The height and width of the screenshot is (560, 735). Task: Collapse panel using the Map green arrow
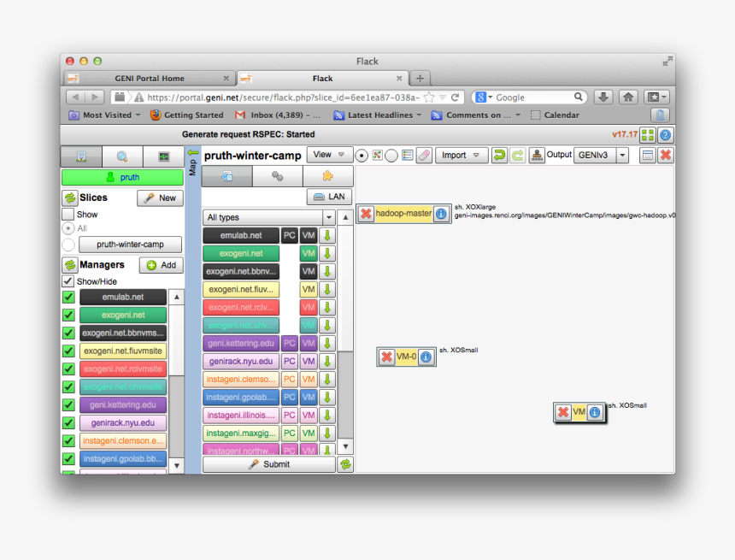[192, 152]
